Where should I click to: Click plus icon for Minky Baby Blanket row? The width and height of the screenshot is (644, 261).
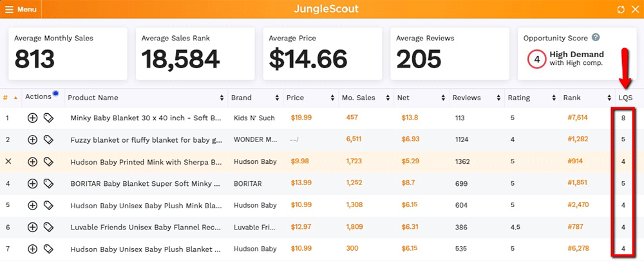[32, 118]
